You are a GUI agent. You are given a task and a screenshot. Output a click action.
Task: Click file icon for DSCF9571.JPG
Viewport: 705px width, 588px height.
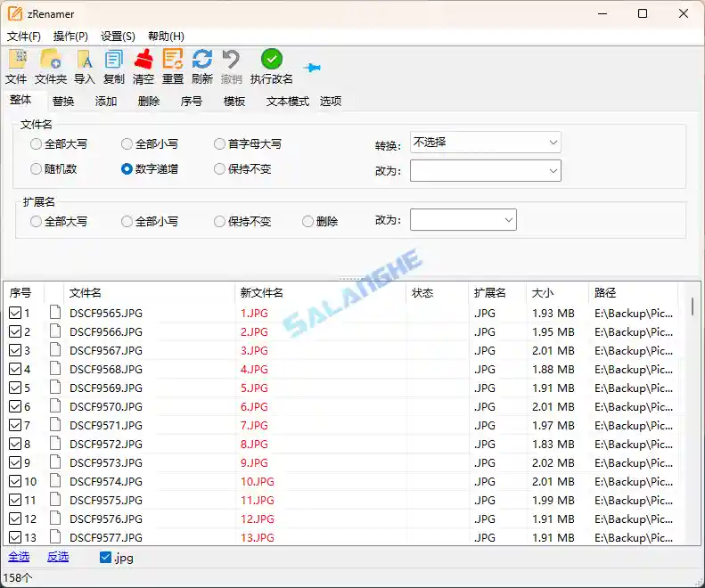click(x=55, y=424)
